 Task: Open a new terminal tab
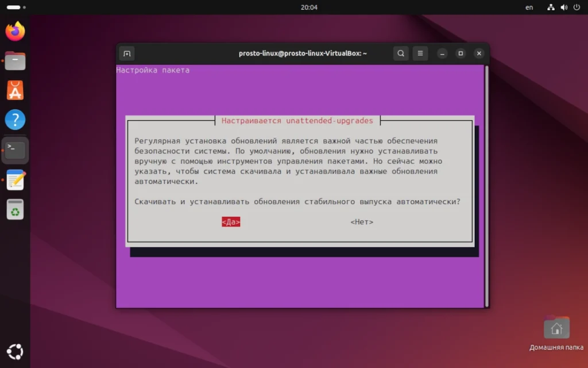[x=127, y=53]
